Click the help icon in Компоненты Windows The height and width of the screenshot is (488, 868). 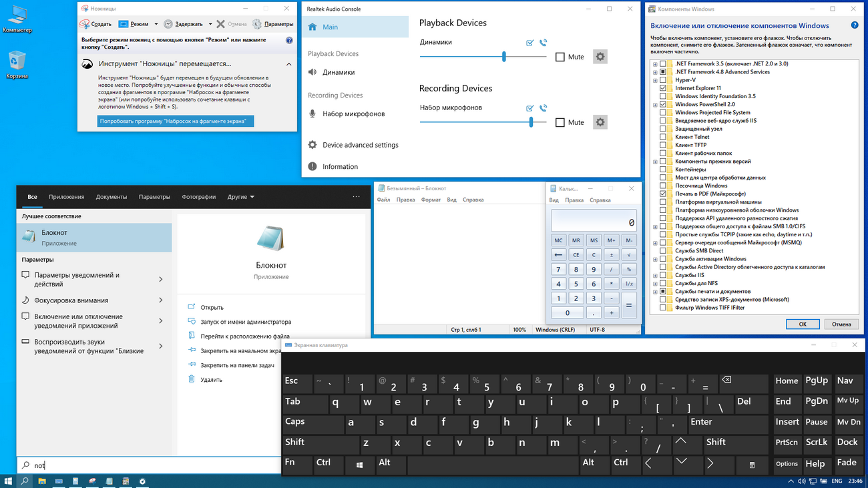tap(854, 25)
